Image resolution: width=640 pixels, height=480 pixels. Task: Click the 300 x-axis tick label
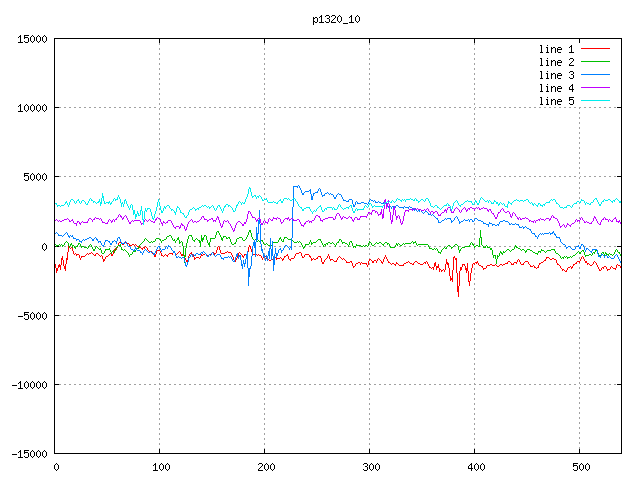[x=369, y=466]
